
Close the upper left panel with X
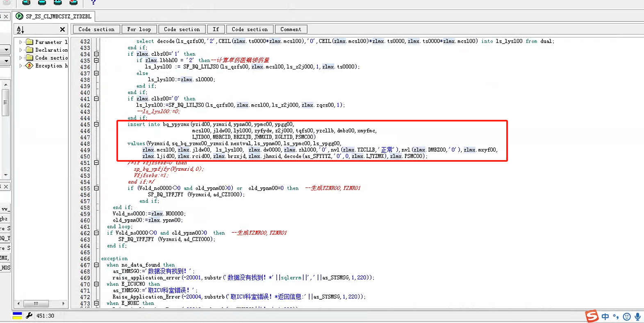click(x=6, y=16)
